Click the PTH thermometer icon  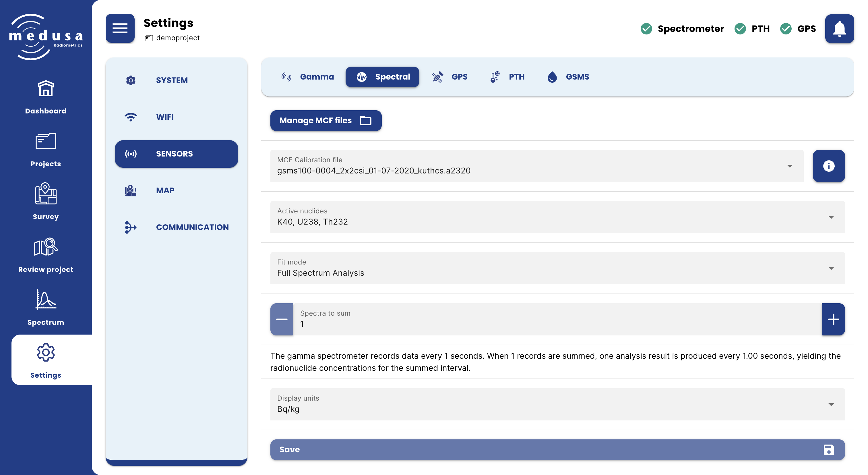click(495, 77)
